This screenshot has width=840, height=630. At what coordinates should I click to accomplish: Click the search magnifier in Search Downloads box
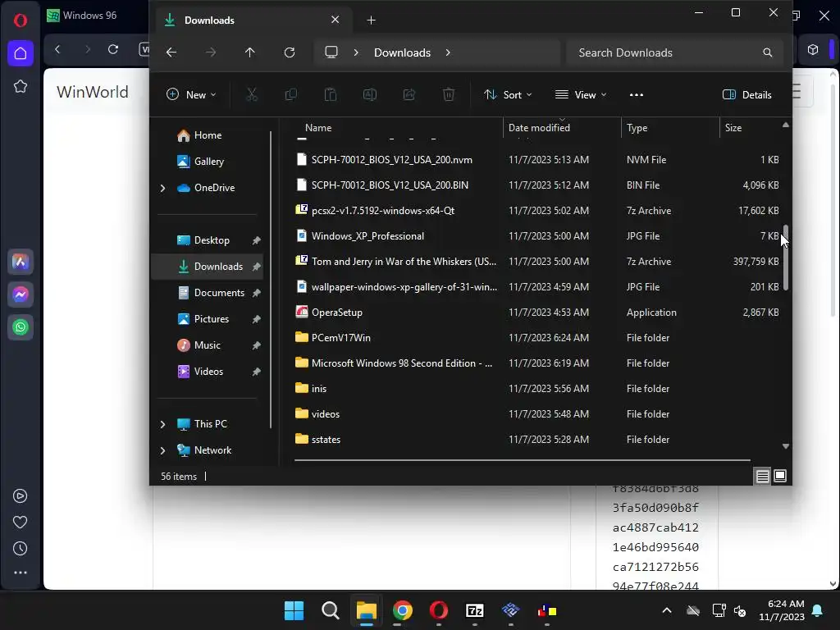point(768,52)
